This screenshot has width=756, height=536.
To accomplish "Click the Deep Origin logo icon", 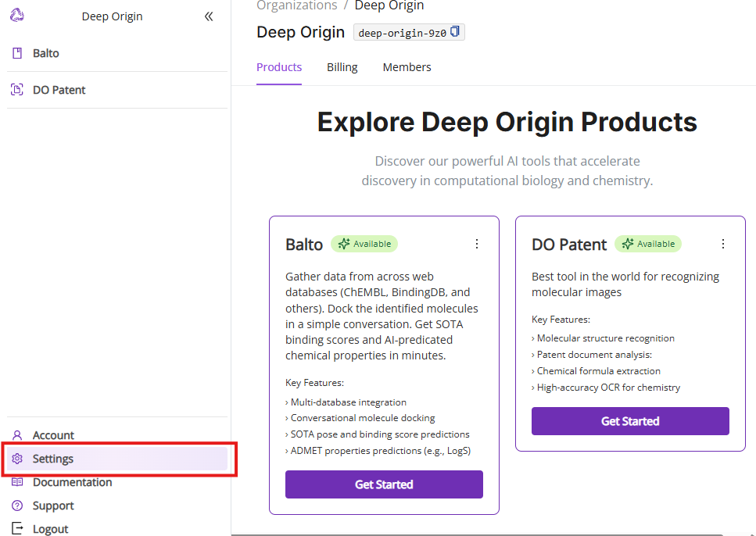I will pos(16,16).
